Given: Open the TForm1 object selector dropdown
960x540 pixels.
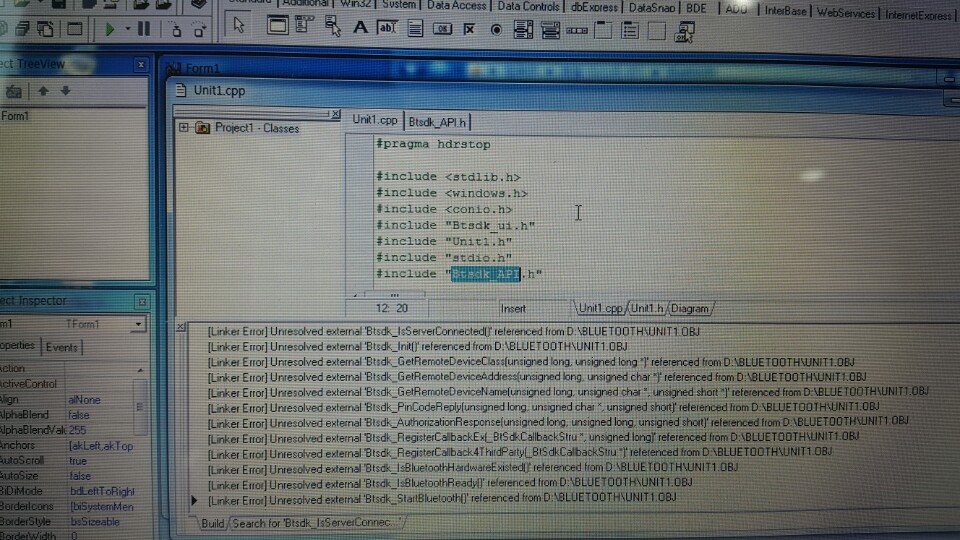Looking at the screenshot, I should (138, 324).
